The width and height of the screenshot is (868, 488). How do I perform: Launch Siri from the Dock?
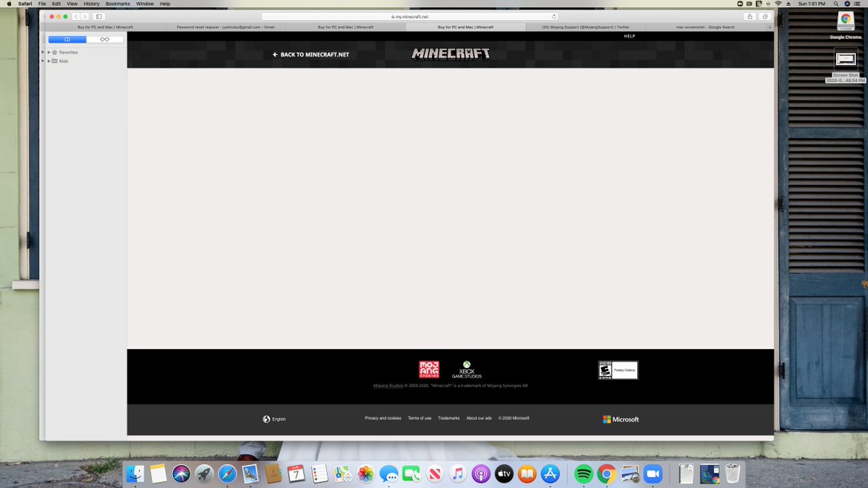click(x=182, y=474)
